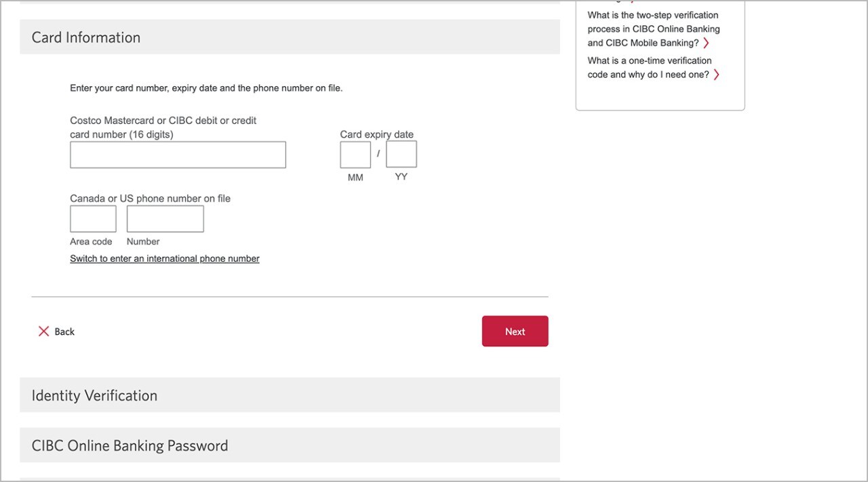The height and width of the screenshot is (482, 868).
Task: Collapse the Card Information section header
Action: (290, 37)
